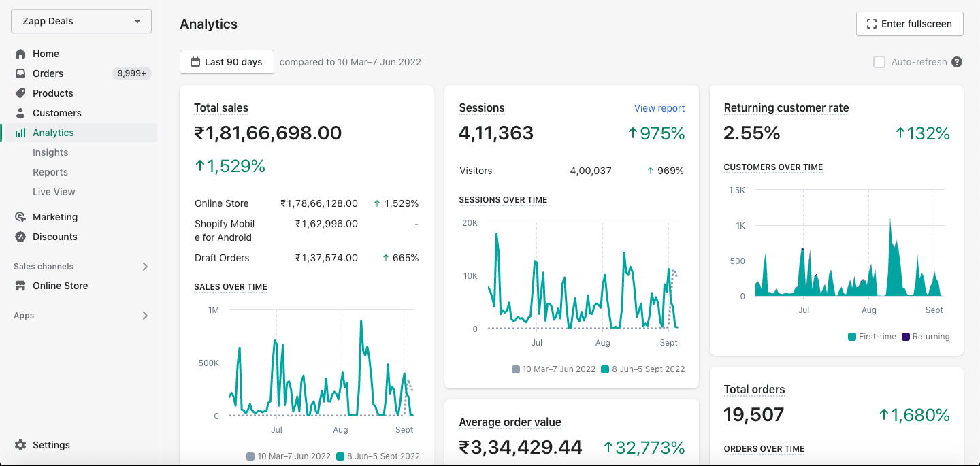The width and height of the screenshot is (980, 466).
Task: Open the Last 90 days date picker
Action: click(x=227, y=62)
